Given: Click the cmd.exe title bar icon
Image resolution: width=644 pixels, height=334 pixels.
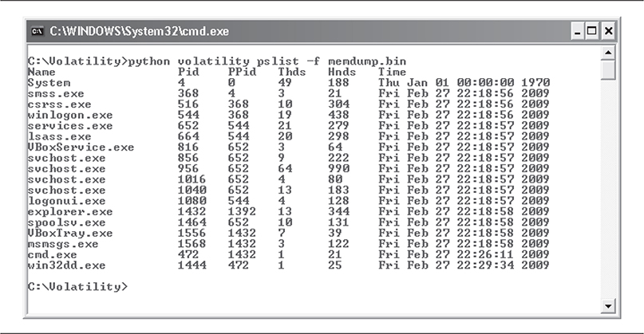Looking at the screenshot, I should point(38,31).
